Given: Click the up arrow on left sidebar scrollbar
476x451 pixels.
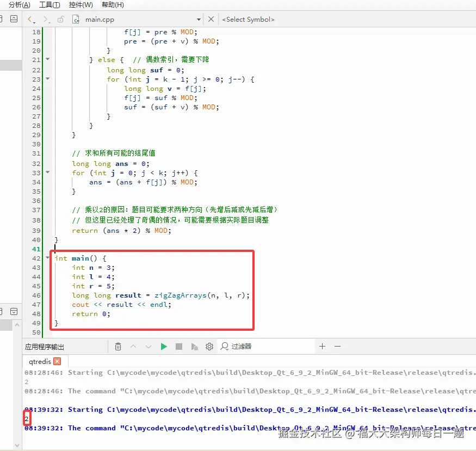Looking at the screenshot, I should tap(17, 325).
